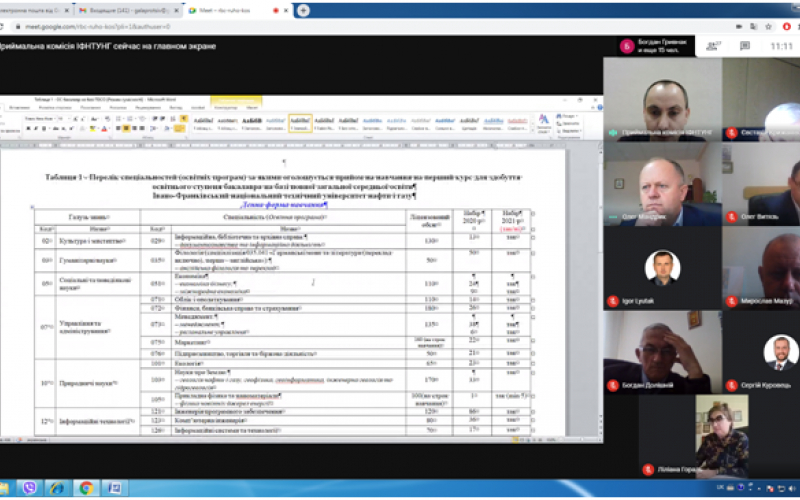Apply Bold formatting in shared Word ribbon
The width and height of the screenshot is (800, 500).
pos(29,129)
